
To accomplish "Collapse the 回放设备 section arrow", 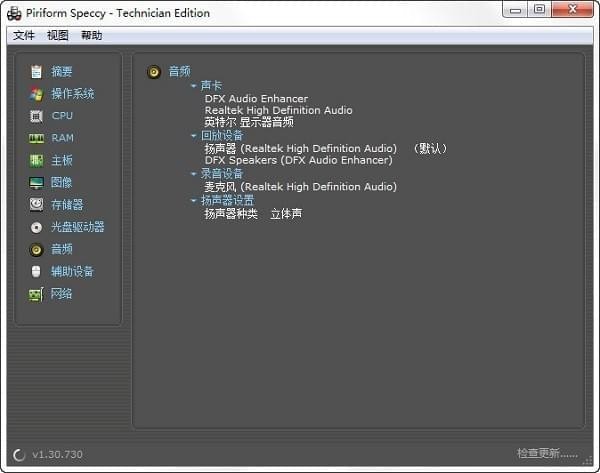I will [x=194, y=135].
